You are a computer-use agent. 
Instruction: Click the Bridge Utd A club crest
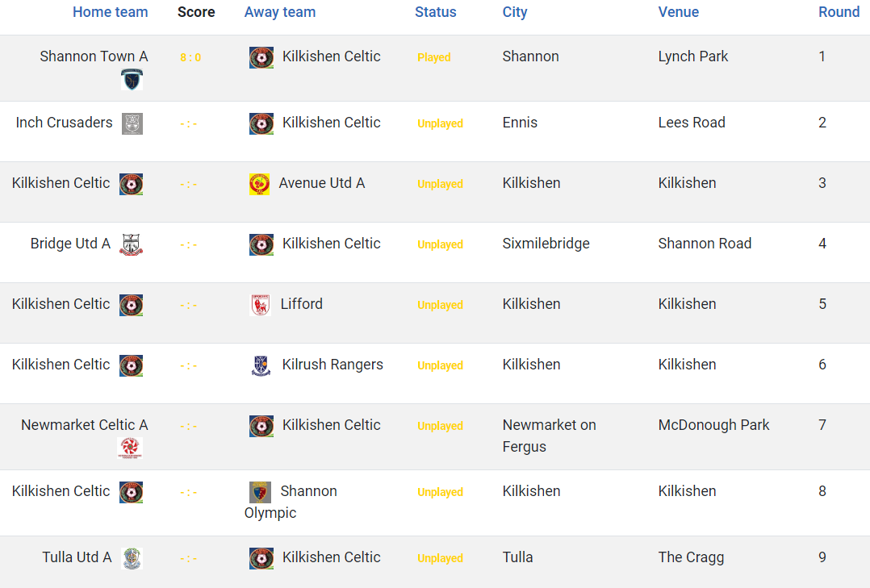coord(132,244)
